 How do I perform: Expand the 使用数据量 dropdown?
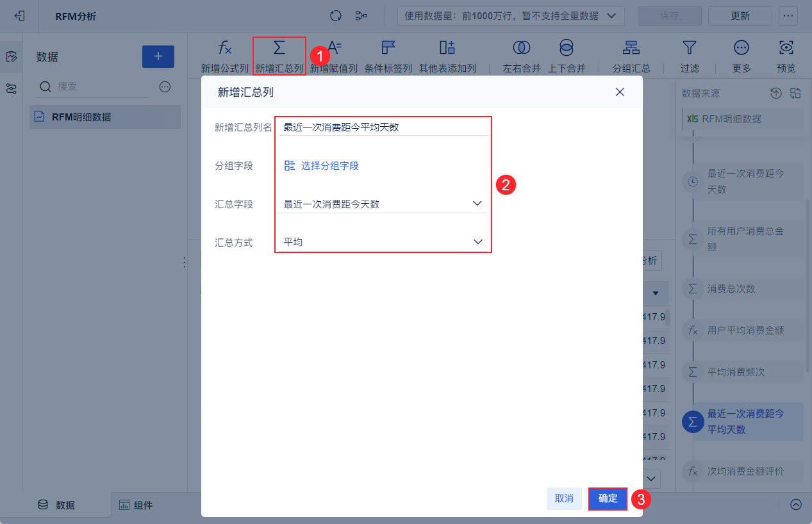[x=511, y=16]
